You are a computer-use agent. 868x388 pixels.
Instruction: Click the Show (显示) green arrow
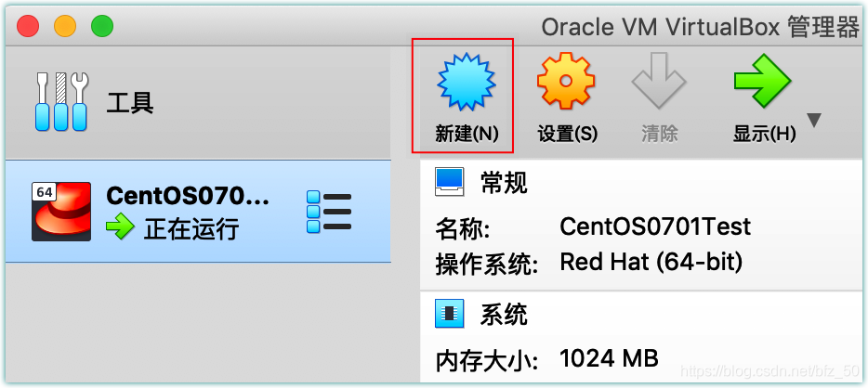[x=762, y=81]
